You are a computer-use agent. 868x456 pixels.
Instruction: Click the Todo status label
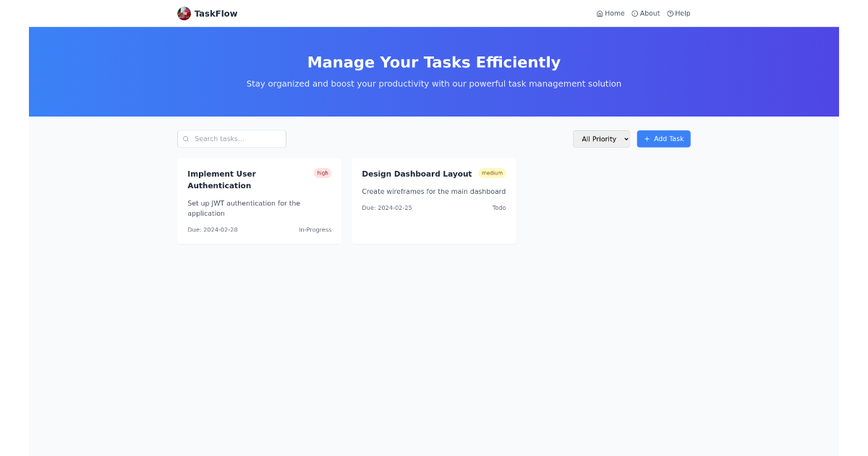click(499, 208)
